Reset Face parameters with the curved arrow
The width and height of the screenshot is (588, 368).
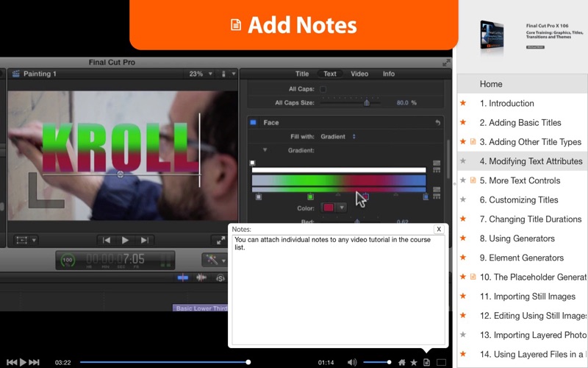(437, 122)
